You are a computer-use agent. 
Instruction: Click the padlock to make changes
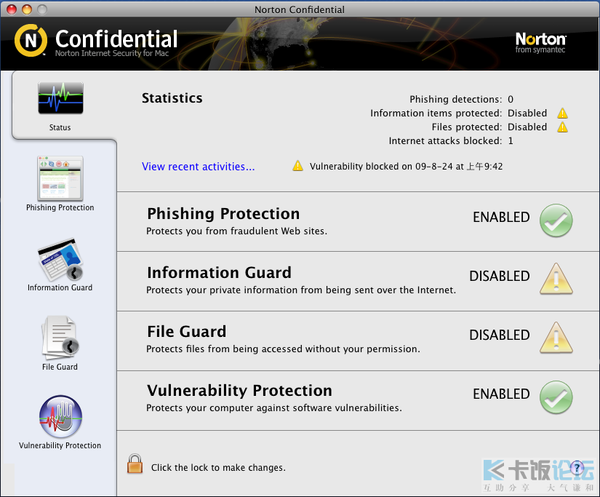pyautogui.click(x=135, y=464)
